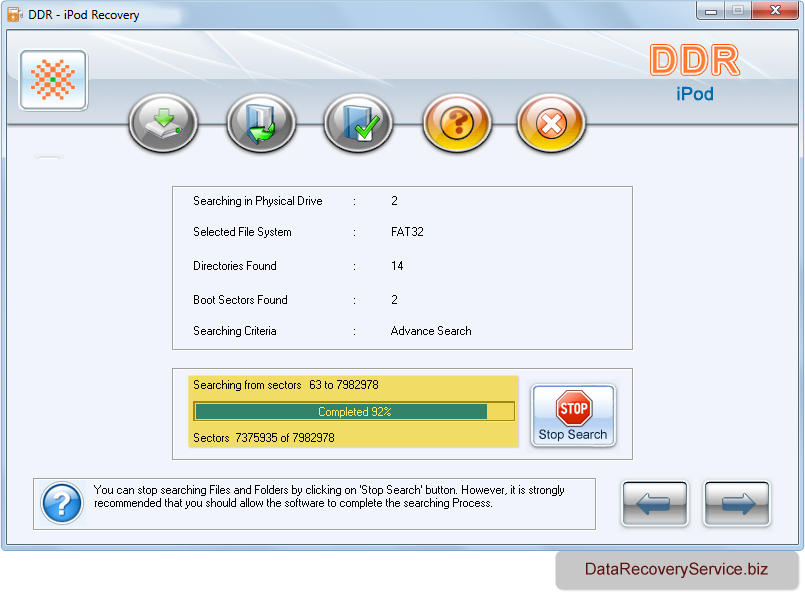Go back with the left arrow button

pyautogui.click(x=655, y=503)
